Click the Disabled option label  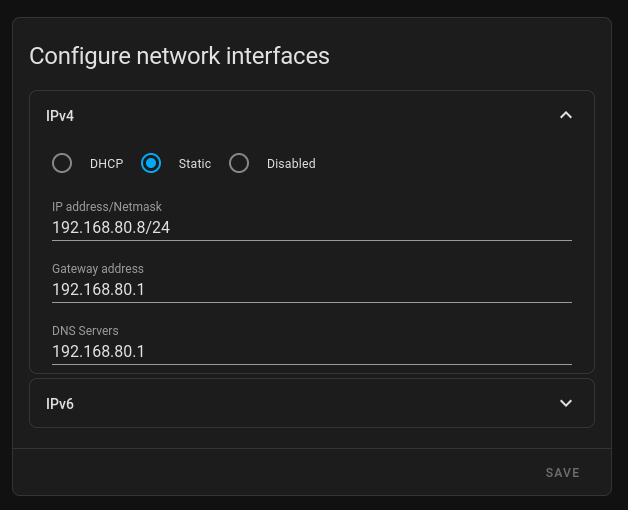point(291,164)
